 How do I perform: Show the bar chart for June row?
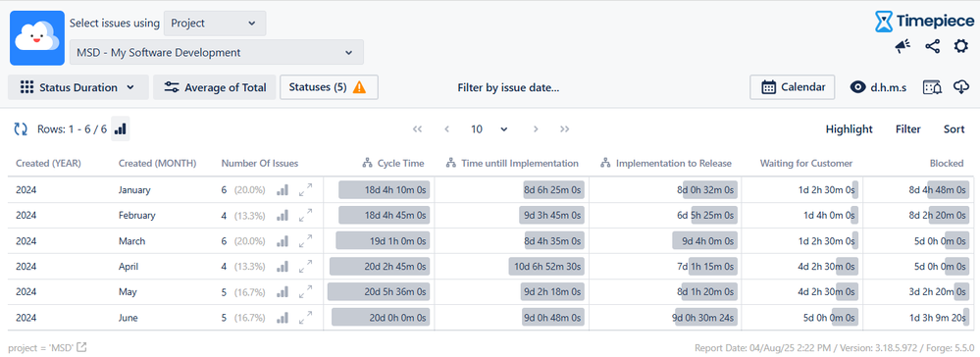click(283, 318)
